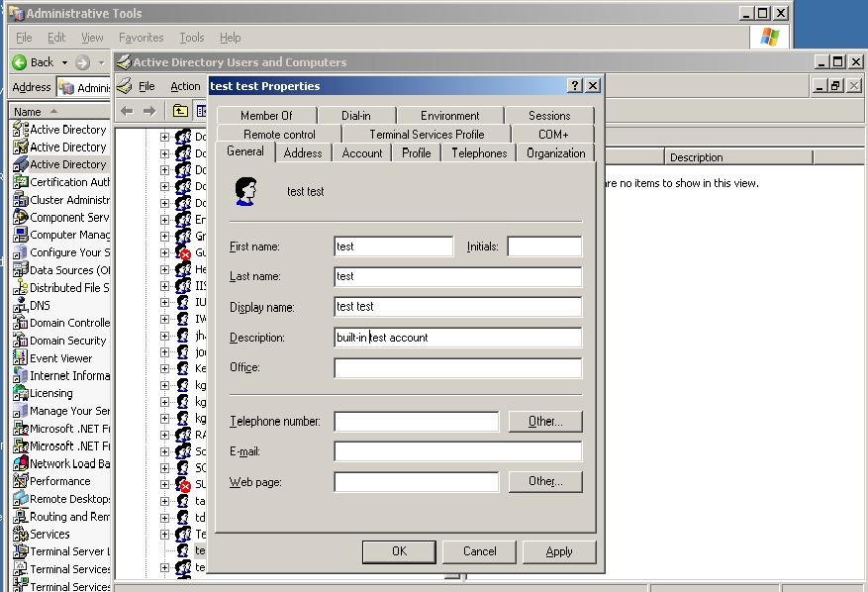
Task: Open the Action menu in ADUC
Action: click(185, 86)
